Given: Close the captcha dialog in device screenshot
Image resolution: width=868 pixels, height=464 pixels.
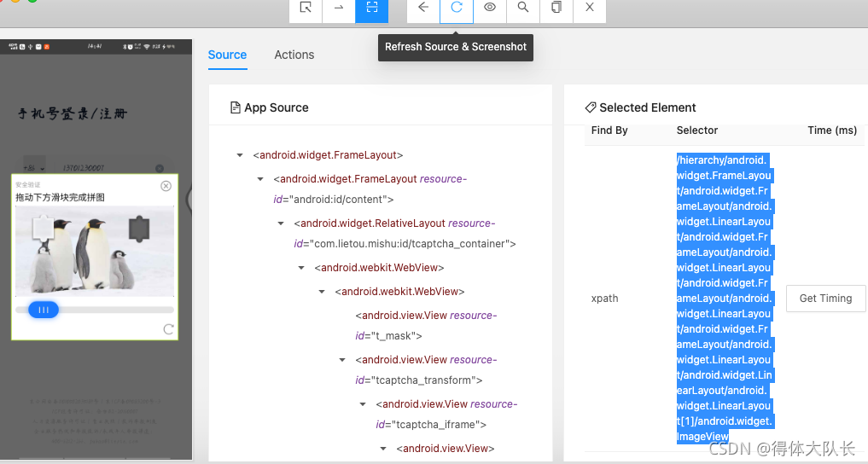Looking at the screenshot, I should pyautogui.click(x=166, y=186).
